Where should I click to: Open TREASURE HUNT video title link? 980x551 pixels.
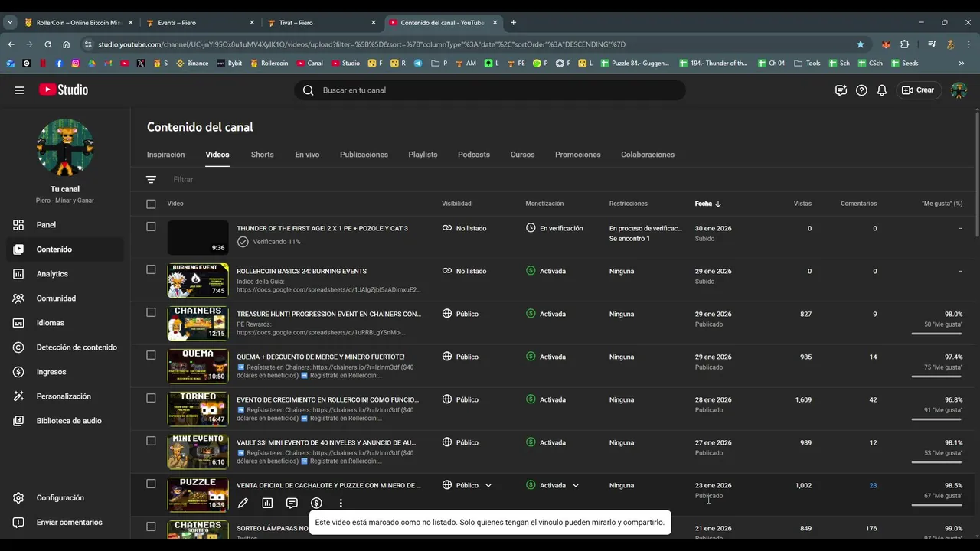coord(328,314)
